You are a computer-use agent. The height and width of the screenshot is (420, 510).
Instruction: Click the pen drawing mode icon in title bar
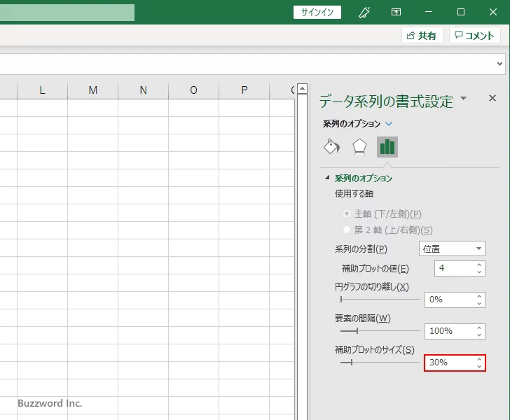tap(364, 12)
